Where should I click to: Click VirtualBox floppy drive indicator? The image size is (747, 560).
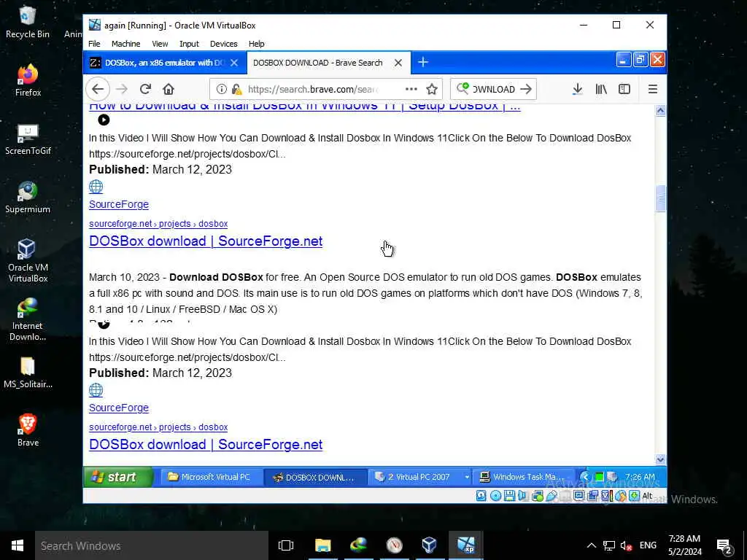[509, 496]
